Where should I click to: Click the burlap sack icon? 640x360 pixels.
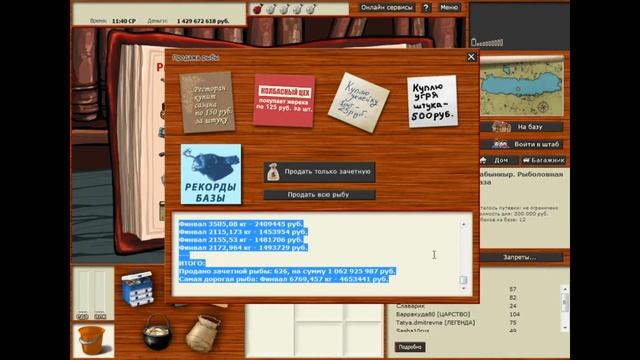(203, 333)
